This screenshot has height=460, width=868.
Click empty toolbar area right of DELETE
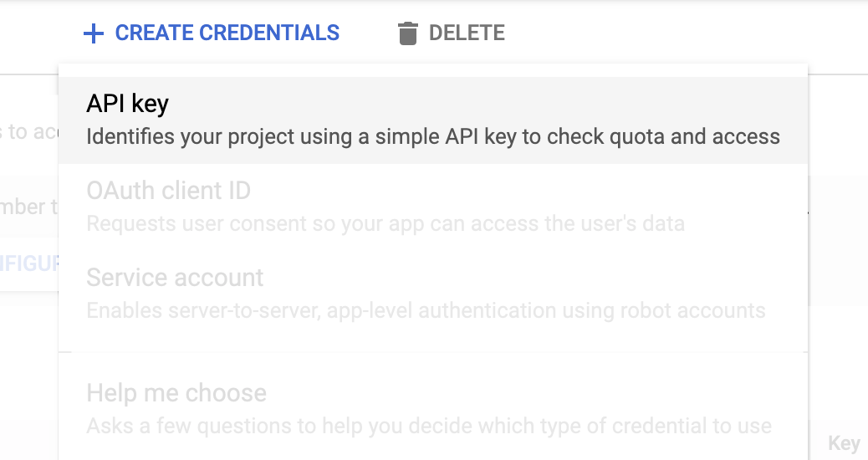pos(687,33)
